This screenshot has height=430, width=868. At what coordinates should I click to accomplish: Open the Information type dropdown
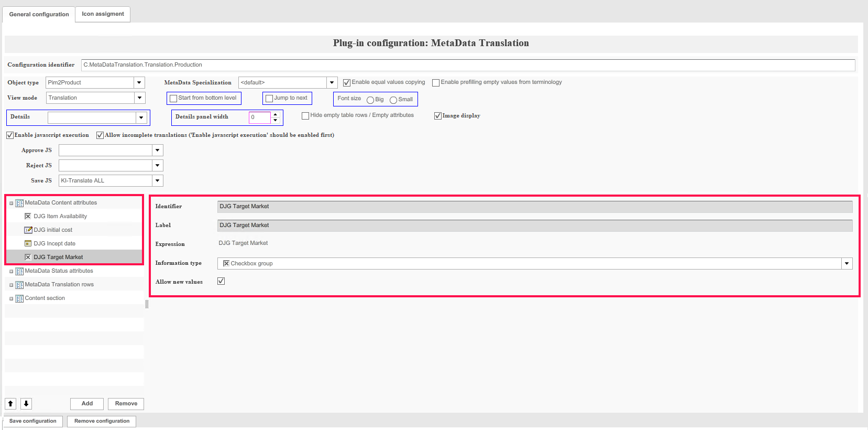coord(847,263)
